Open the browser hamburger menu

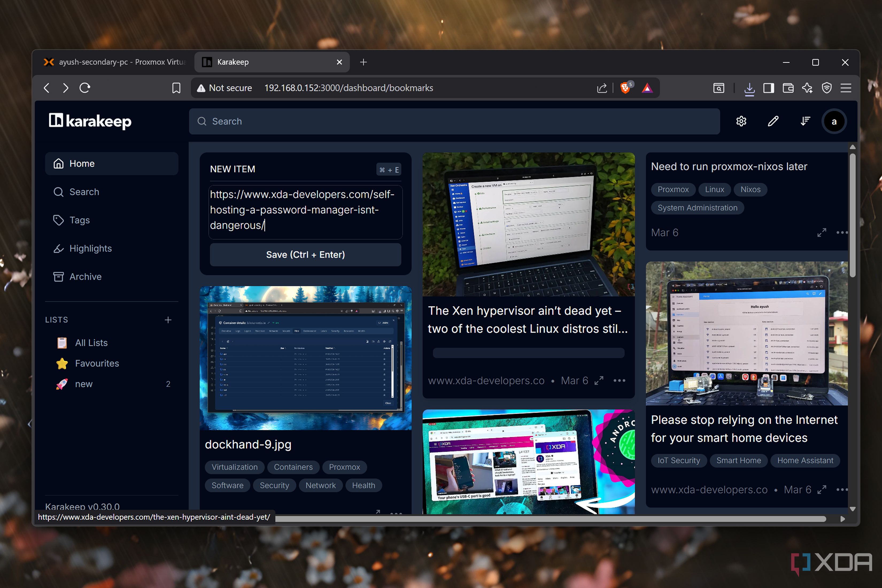pyautogui.click(x=846, y=88)
